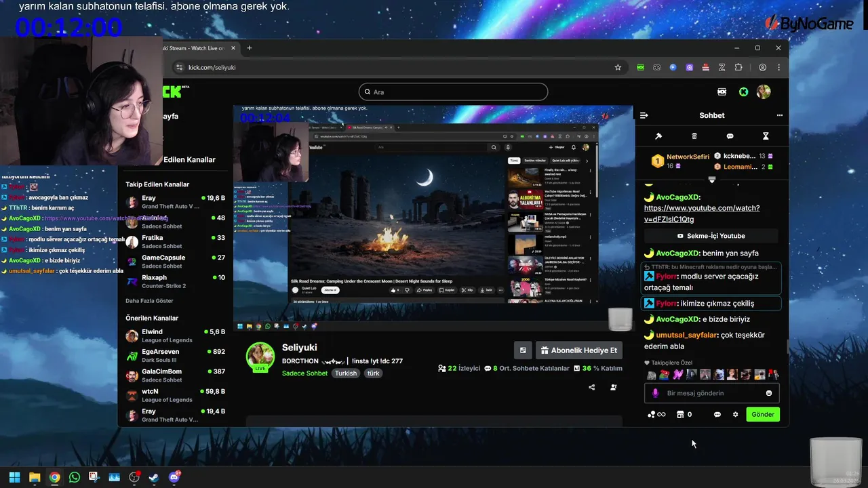Click the KCK icon in Kick header
This screenshot has width=868, height=488.
point(722,91)
